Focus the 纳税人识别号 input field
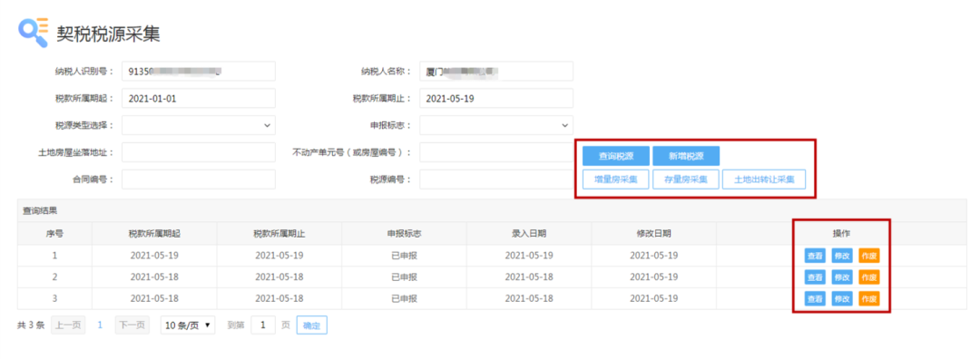The width and height of the screenshot is (980, 359). tap(199, 72)
